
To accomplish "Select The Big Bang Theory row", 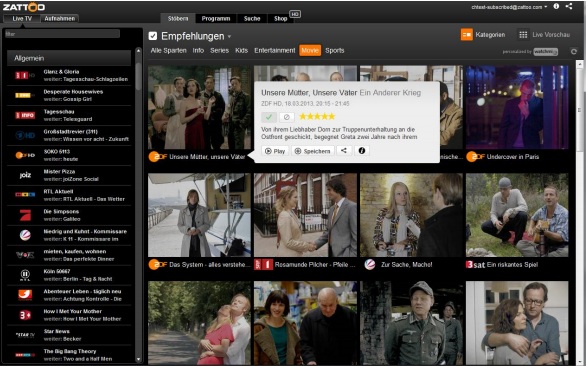I will pyautogui.click(x=69, y=355).
